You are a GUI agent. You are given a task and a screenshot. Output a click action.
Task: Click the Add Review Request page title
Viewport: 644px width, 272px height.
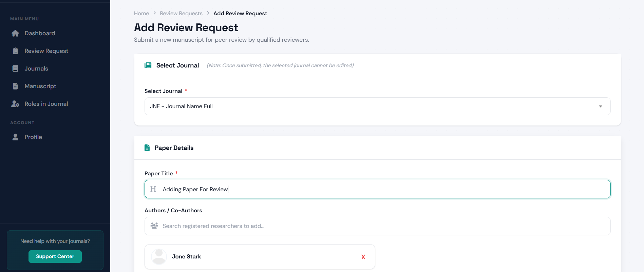click(186, 27)
